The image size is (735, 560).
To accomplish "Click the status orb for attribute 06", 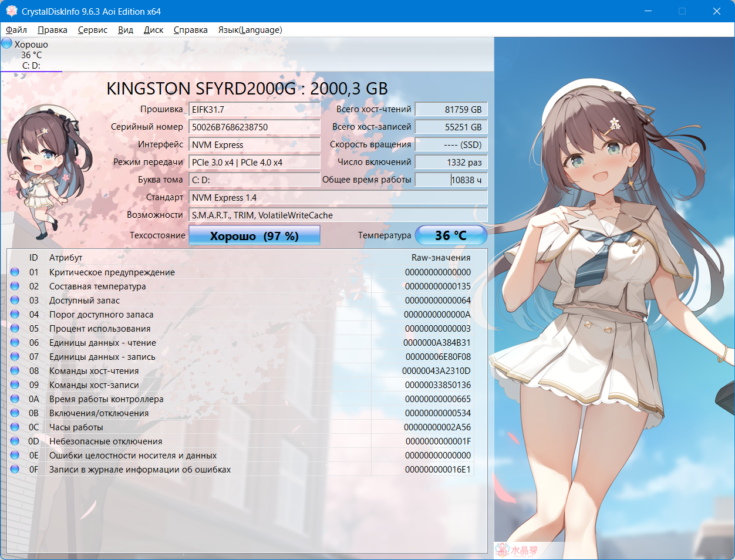I will click(x=15, y=342).
